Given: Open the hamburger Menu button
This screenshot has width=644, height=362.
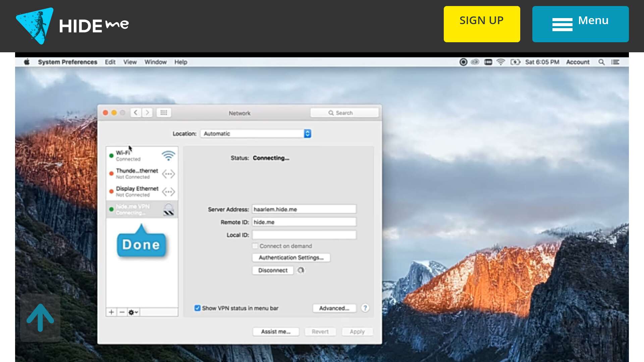Looking at the screenshot, I should [x=580, y=24].
